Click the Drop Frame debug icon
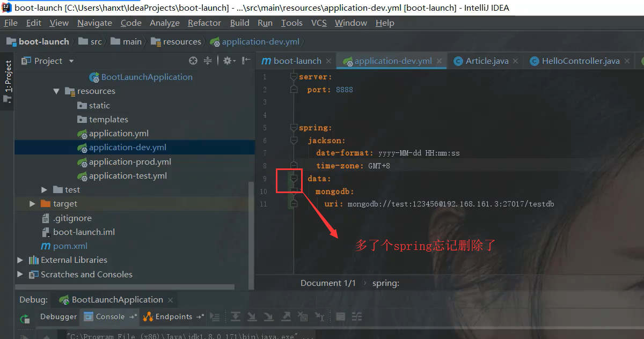The width and height of the screenshot is (644, 339). point(303,316)
